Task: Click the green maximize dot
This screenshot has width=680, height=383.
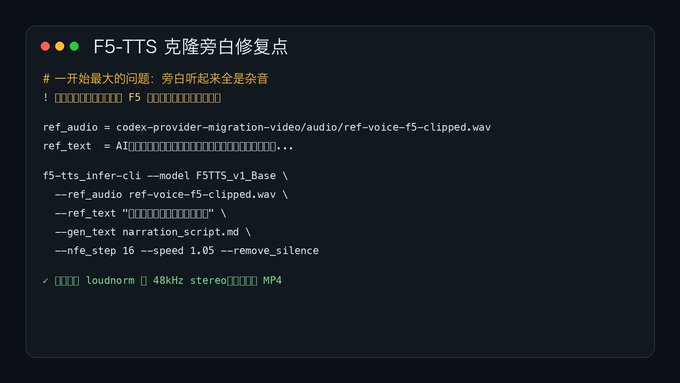Action: click(x=74, y=46)
